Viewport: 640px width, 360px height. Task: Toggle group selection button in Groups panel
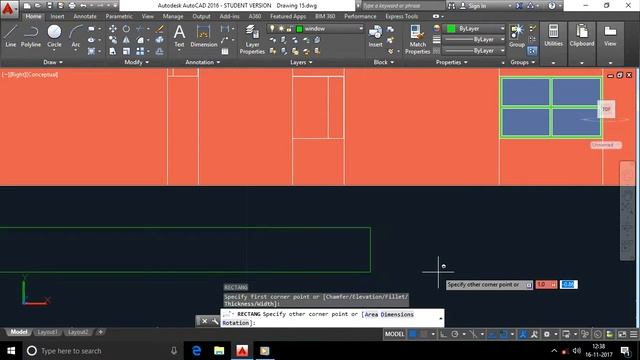[532, 51]
